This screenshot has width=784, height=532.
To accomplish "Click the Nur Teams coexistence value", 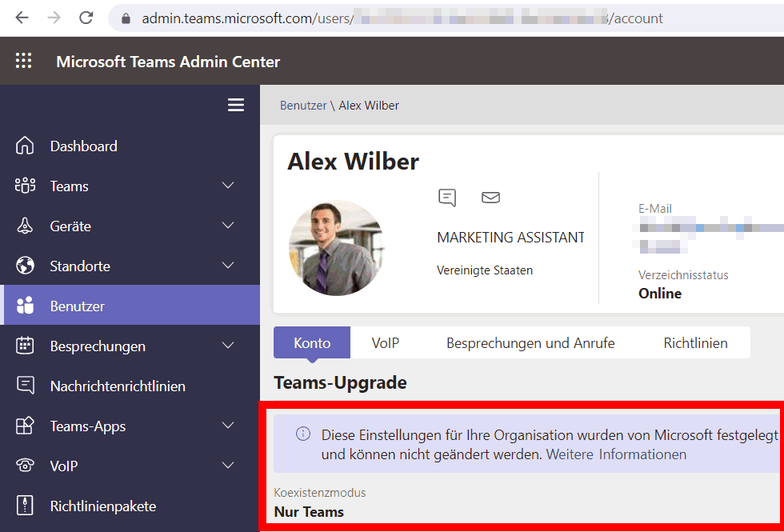I will pyautogui.click(x=309, y=512).
